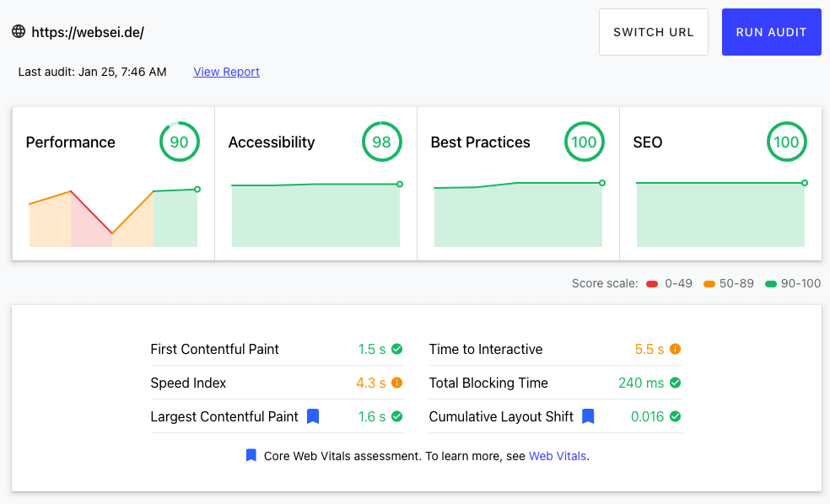The width and height of the screenshot is (830, 504).
Task: Click the orange info icon beside Speed Index
Action: tap(397, 383)
